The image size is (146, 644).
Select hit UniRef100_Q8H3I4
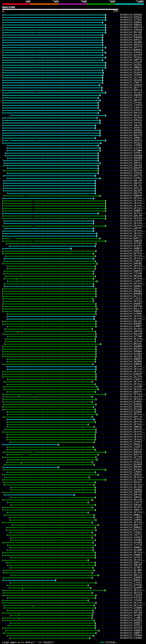(x=131, y=163)
